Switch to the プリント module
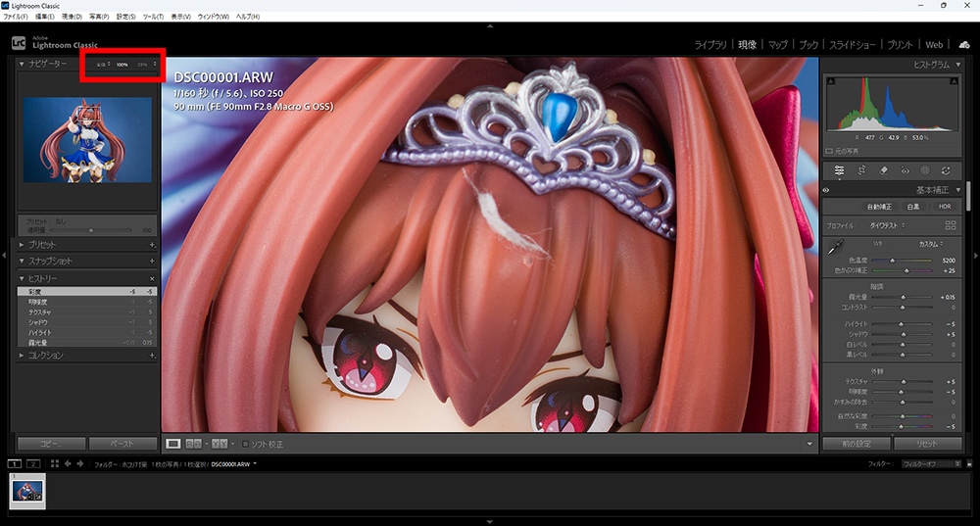This screenshot has height=526, width=980. click(x=900, y=45)
